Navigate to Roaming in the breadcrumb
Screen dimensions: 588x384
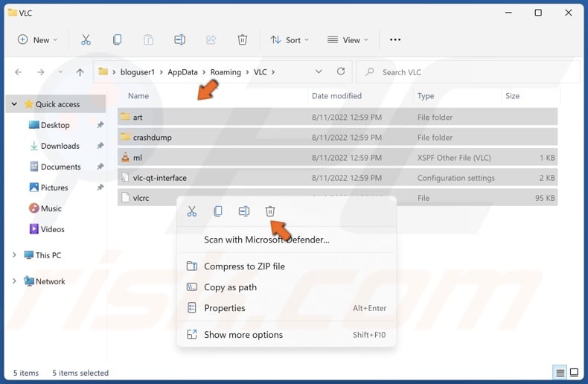point(226,72)
